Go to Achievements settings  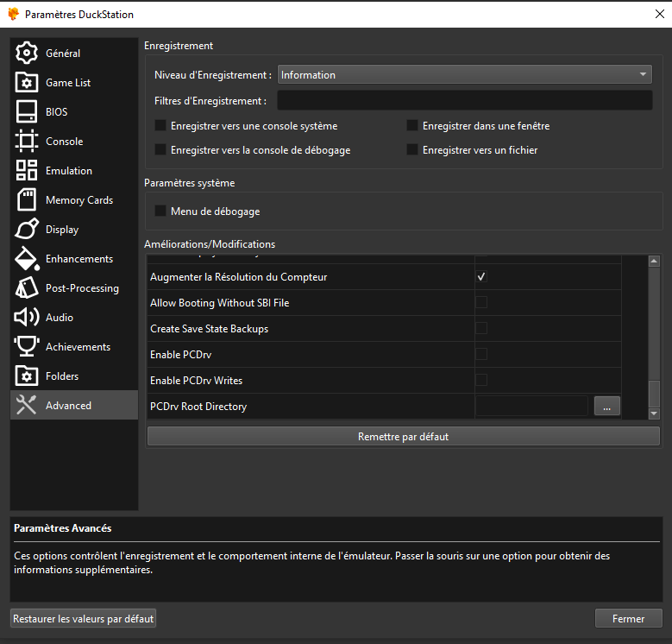click(74, 346)
